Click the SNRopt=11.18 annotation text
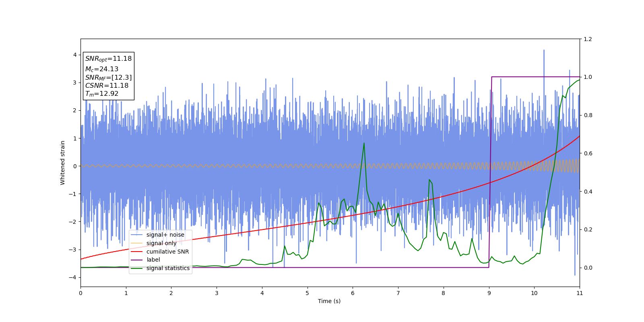Screen dimensions: 644x322 (x=108, y=59)
